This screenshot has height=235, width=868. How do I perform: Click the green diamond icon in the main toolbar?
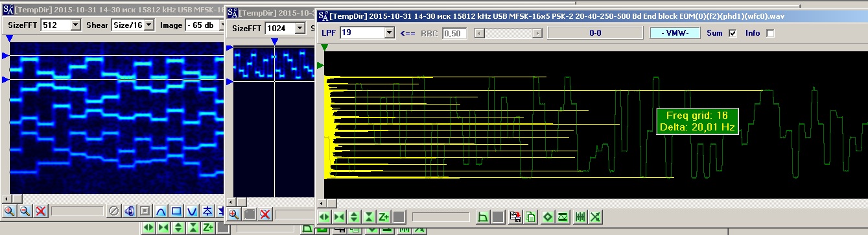(x=548, y=217)
